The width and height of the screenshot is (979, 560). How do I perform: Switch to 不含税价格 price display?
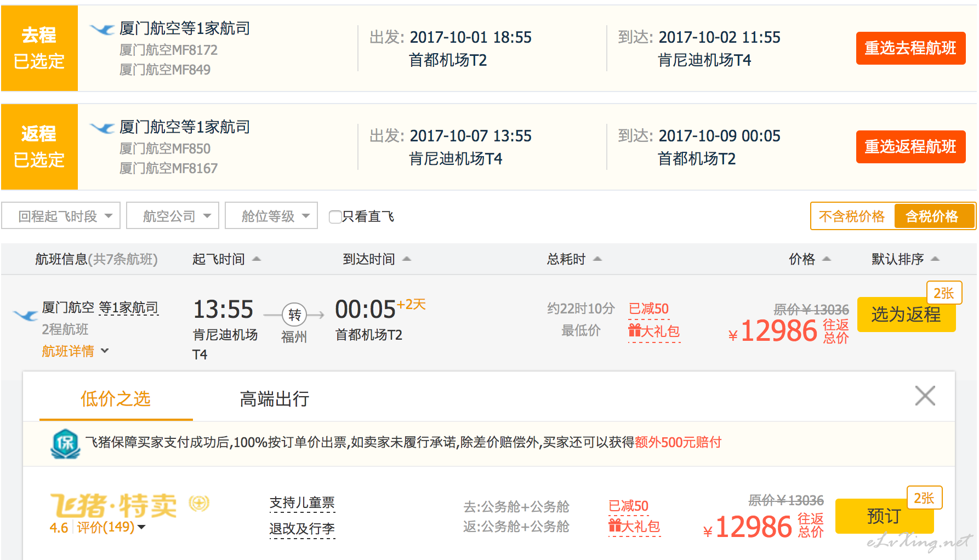click(x=852, y=216)
